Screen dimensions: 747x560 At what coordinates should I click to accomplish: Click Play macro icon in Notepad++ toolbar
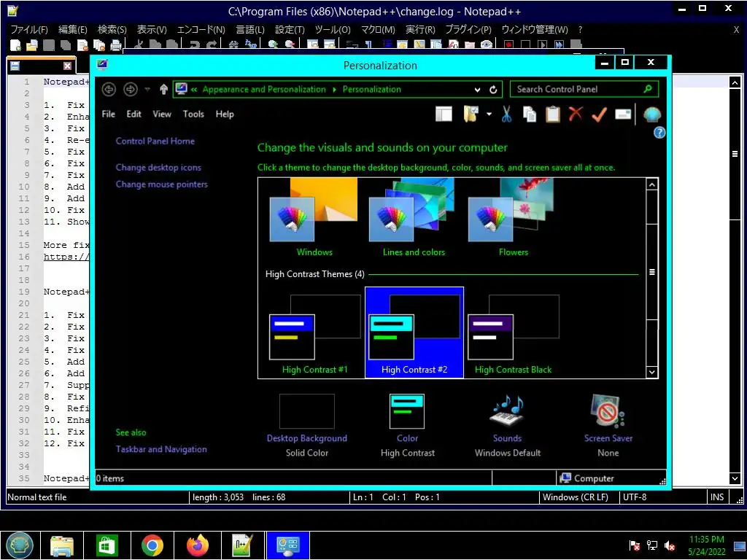(x=542, y=44)
